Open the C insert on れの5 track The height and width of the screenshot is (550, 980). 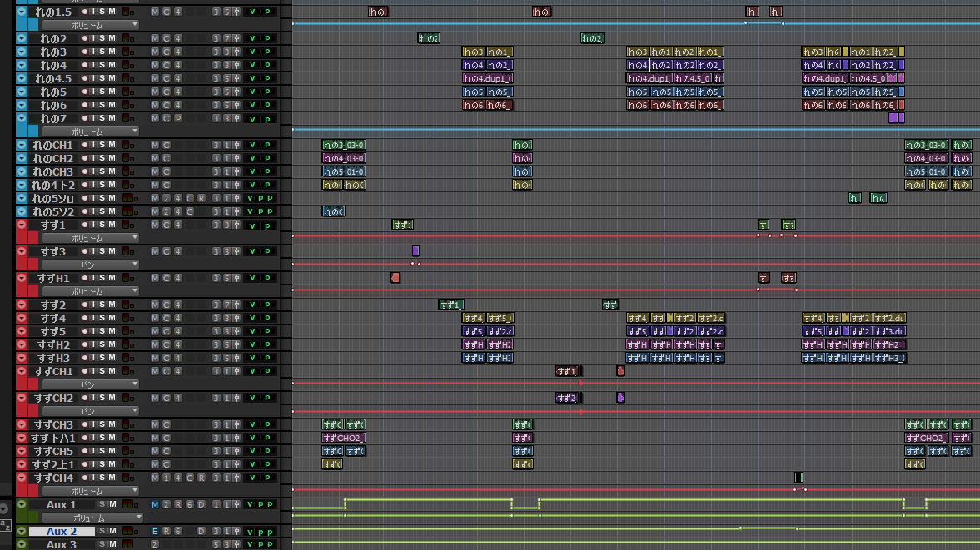coord(166,92)
